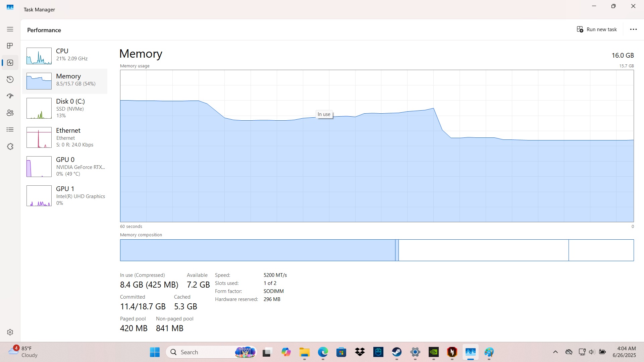Click the cloud sync tray icon

coord(569,352)
